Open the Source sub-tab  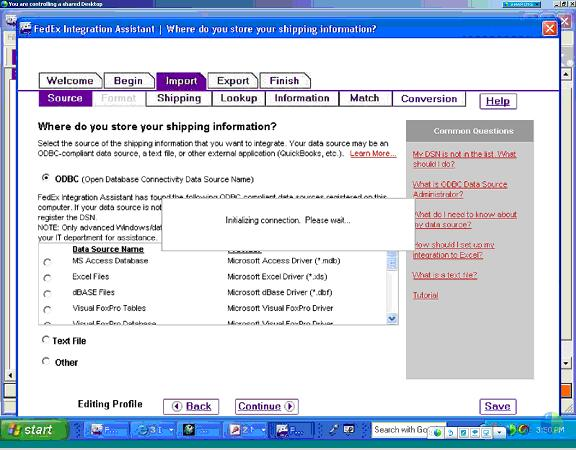click(x=65, y=98)
